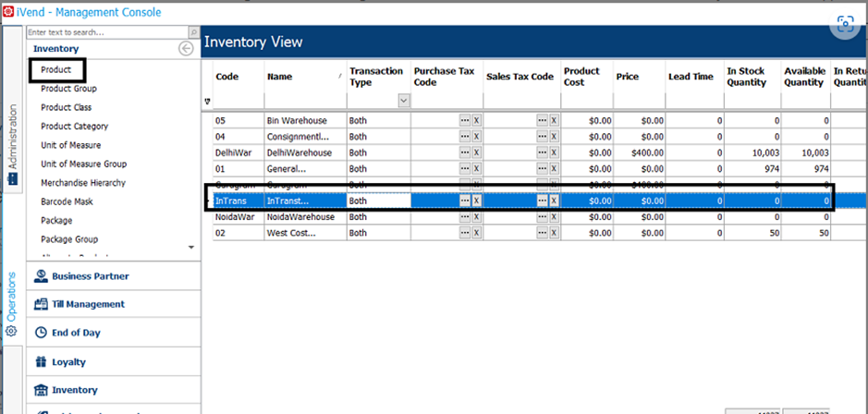Select Product in Inventory menu
The height and width of the screenshot is (414, 868).
(x=55, y=70)
